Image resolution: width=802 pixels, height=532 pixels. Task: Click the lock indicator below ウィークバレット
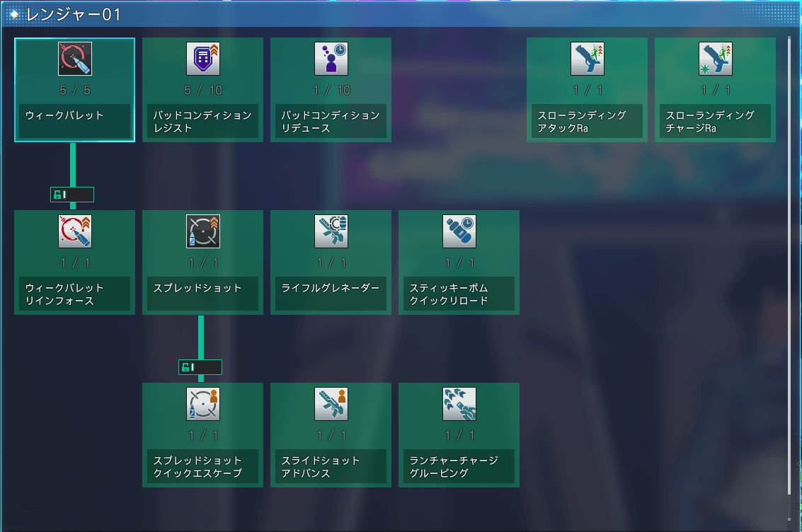(72, 195)
